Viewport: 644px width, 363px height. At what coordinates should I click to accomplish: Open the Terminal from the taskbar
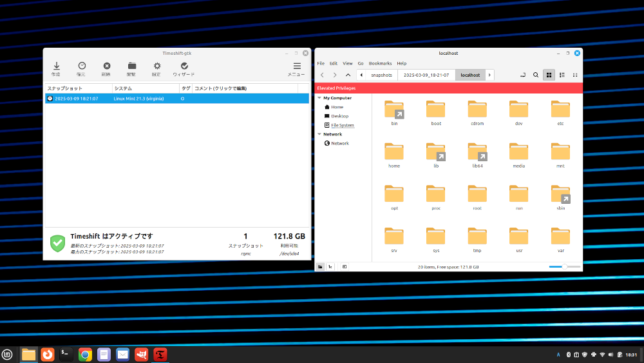click(66, 355)
